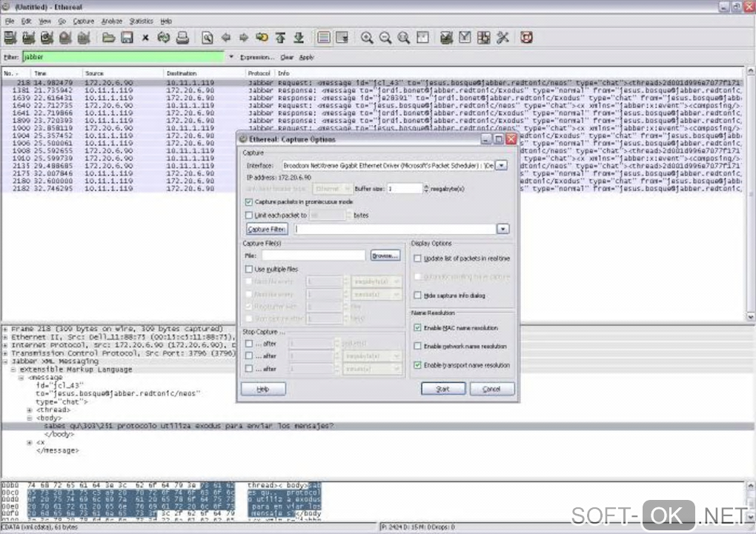Click the go to last packet icon
This screenshot has width=756, height=534.
click(299, 38)
